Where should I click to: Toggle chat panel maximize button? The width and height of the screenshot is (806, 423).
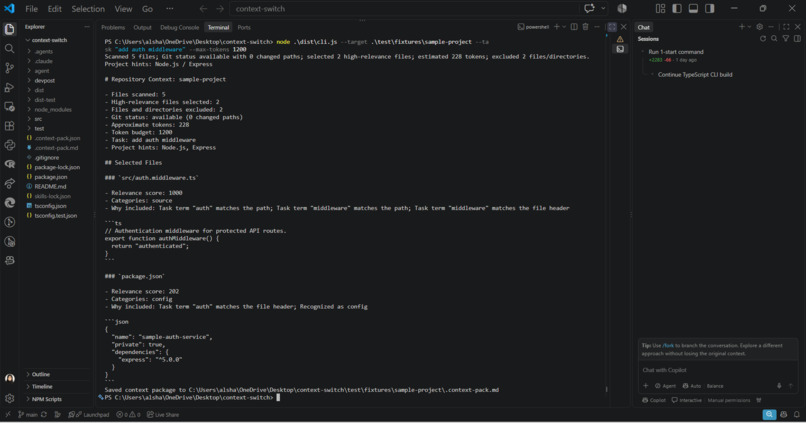(786, 27)
